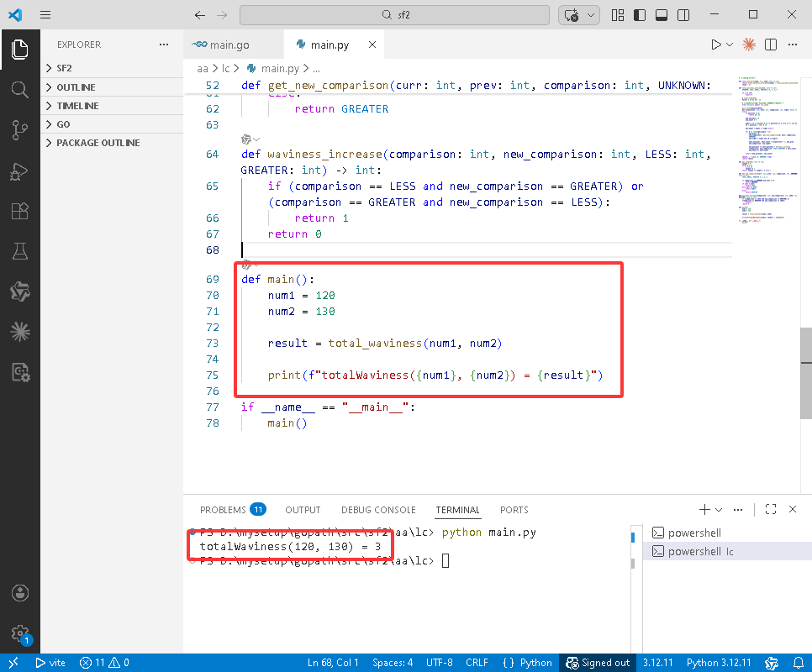Expand the SF2 folder section
Viewport: 812px width, 672px height.
coord(112,68)
